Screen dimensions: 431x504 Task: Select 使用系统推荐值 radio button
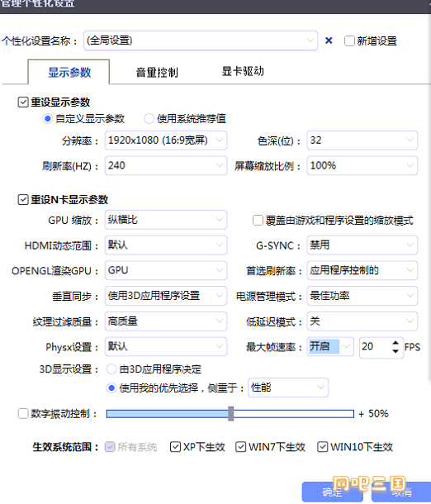point(149,119)
